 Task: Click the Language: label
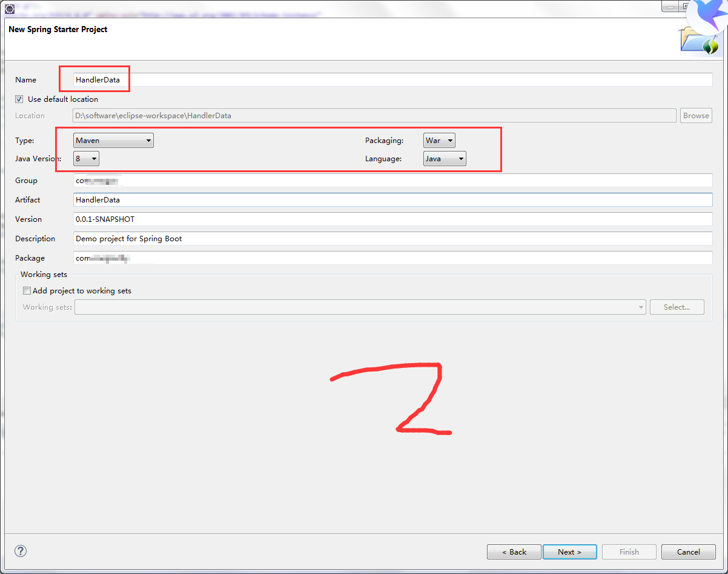pyautogui.click(x=383, y=159)
